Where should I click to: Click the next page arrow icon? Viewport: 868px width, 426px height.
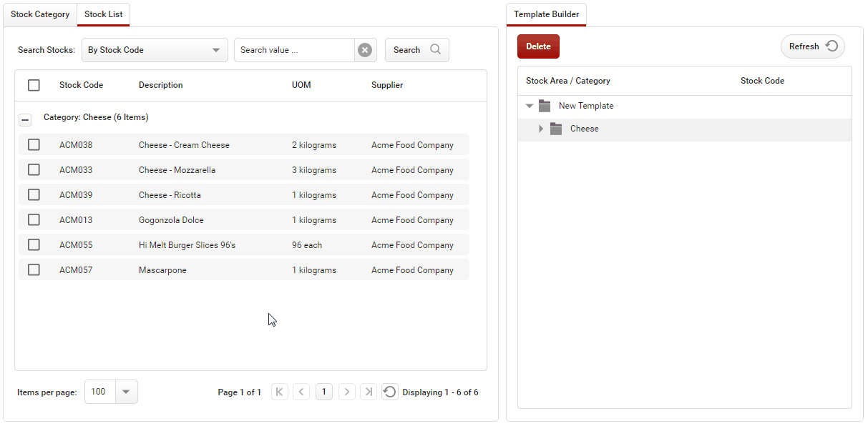coord(346,392)
